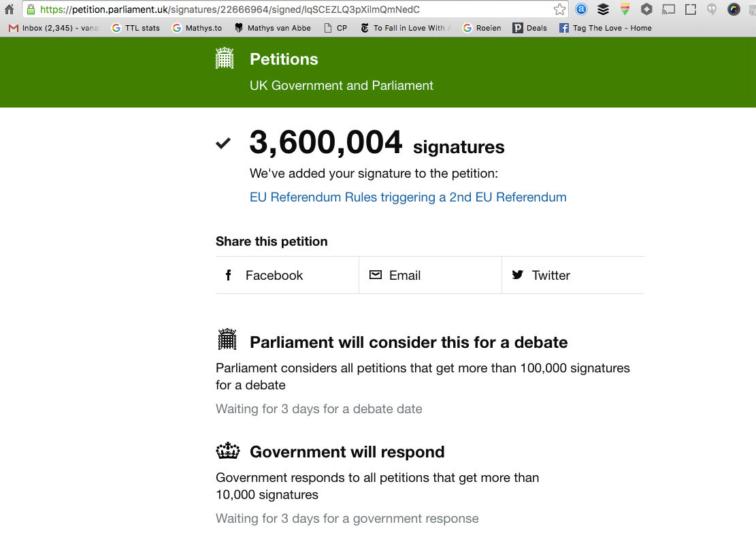The height and width of the screenshot is (550, 756).
Task: Click the Email envelope share icon
Action: tap(376, 275)
